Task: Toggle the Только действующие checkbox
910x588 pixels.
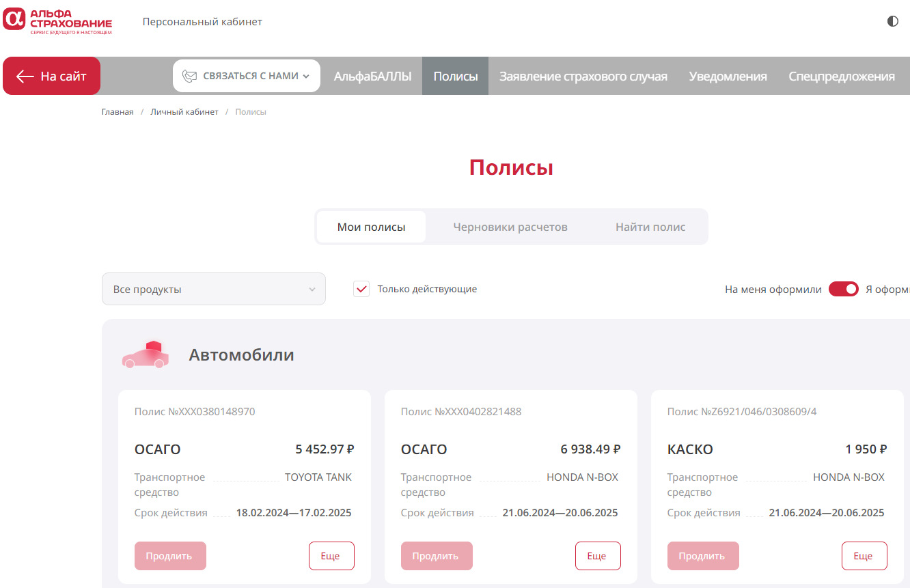Action: (x=361, y=289)
